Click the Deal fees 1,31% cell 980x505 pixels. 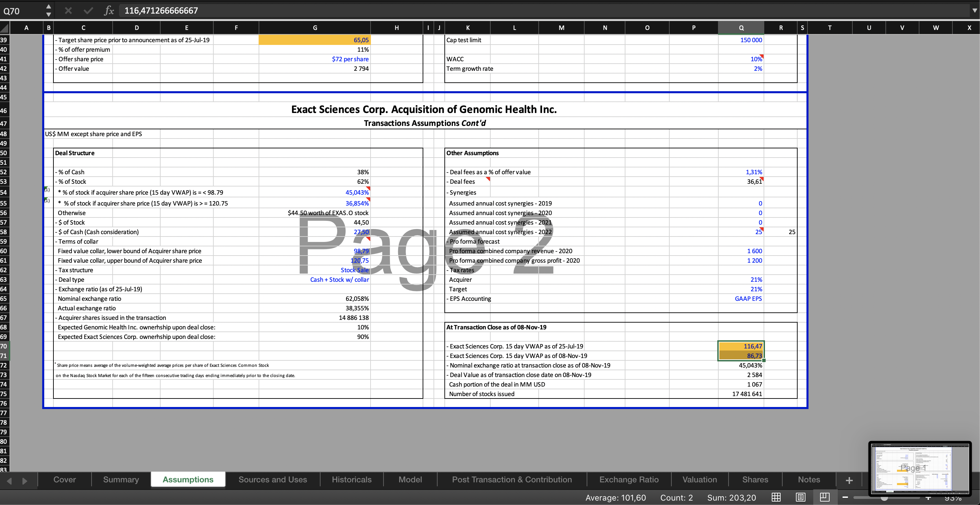[x=741, y=172]
